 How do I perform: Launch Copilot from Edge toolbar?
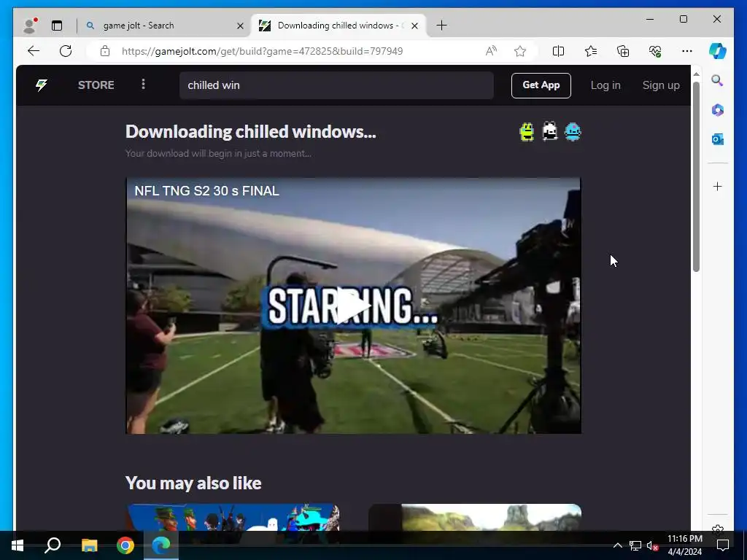click(718, 51)
